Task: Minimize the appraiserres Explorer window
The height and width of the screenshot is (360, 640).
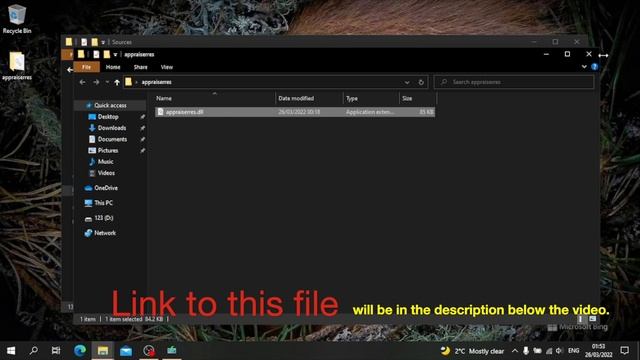Action: pyautogui.click(x=546, y=54)
